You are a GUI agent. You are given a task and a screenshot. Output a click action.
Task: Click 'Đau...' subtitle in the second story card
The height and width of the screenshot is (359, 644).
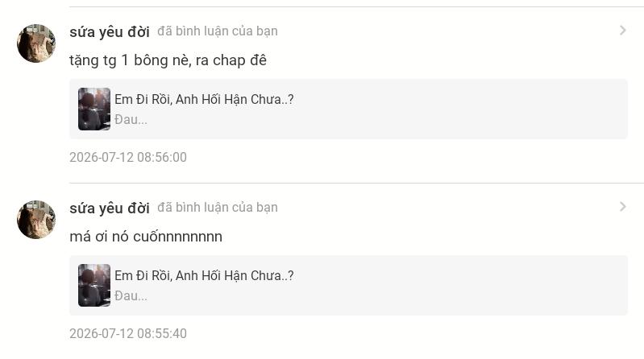point(131,296)
